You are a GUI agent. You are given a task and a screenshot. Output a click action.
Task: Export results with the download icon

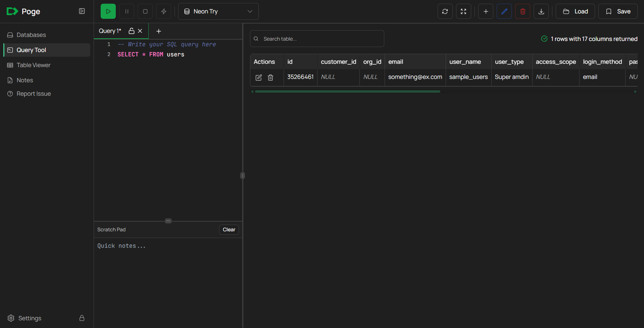(x=541, y=11)
